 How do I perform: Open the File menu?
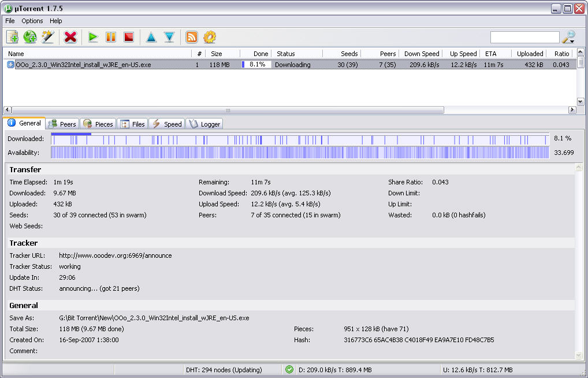(10, 21)
